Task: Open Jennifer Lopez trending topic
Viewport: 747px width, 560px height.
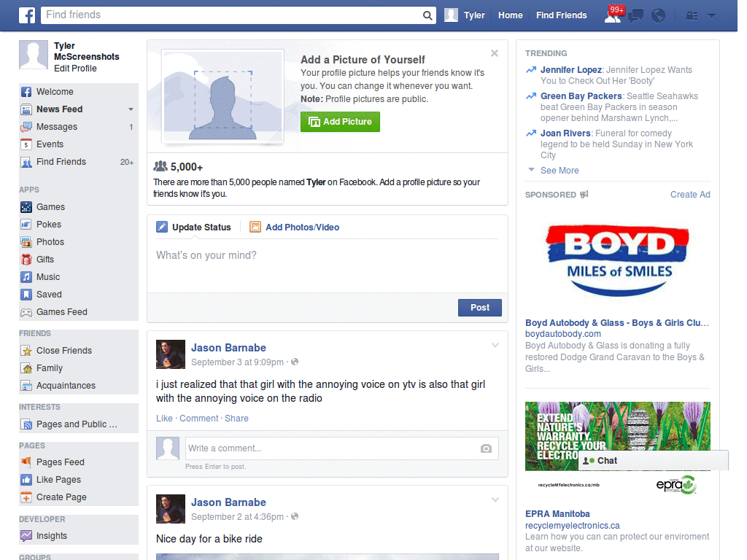Action: pos(570,70)
